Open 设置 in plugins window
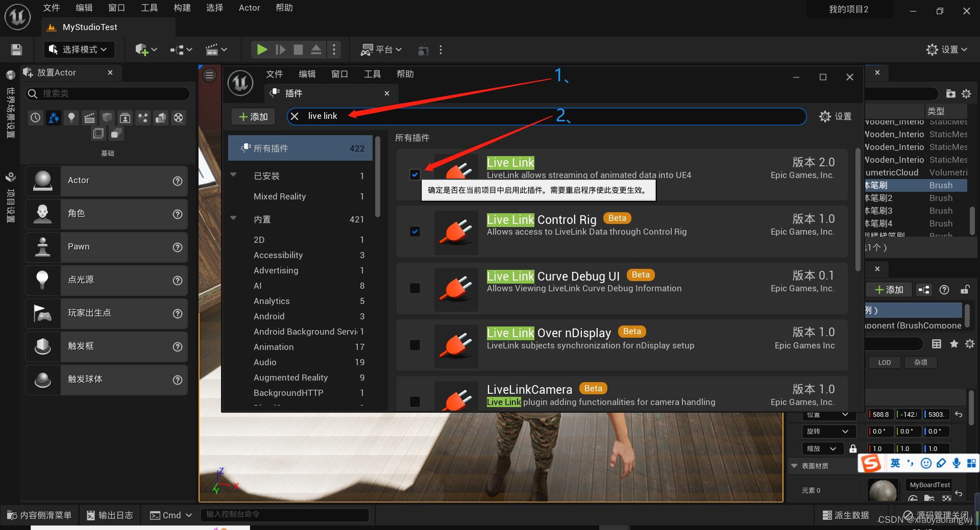 [836, 116]
